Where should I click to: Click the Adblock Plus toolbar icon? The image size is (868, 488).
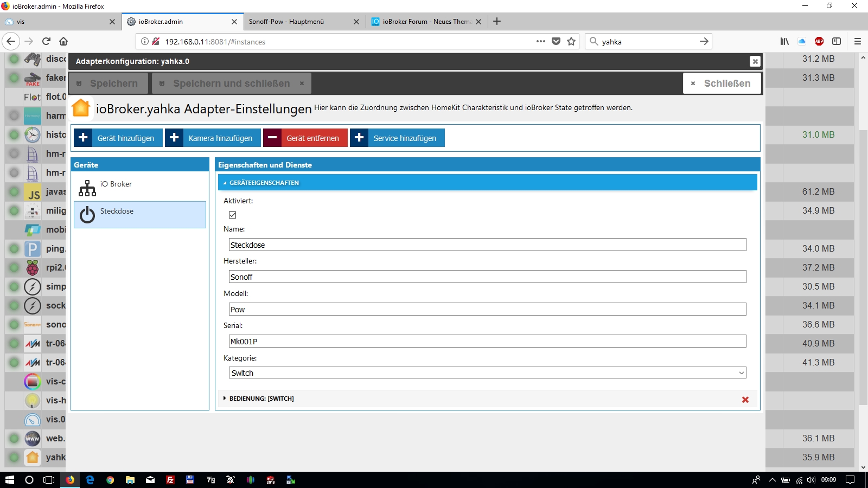(x=819, y=41)
